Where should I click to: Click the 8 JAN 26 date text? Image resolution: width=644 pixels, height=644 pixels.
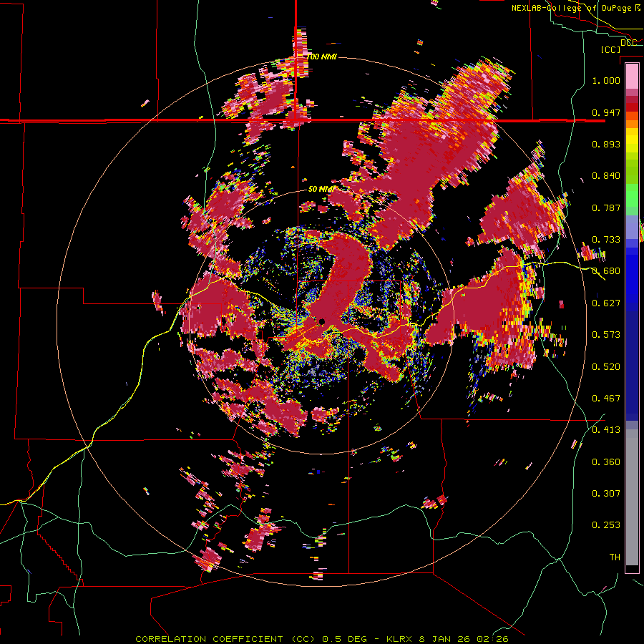click(444, 639)
